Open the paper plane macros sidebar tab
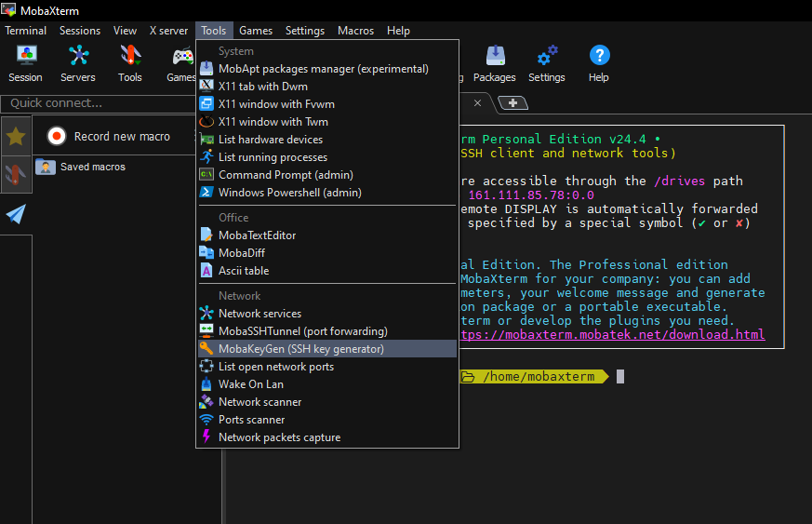This screenshot has height=524, width=812. pos(16,214)
